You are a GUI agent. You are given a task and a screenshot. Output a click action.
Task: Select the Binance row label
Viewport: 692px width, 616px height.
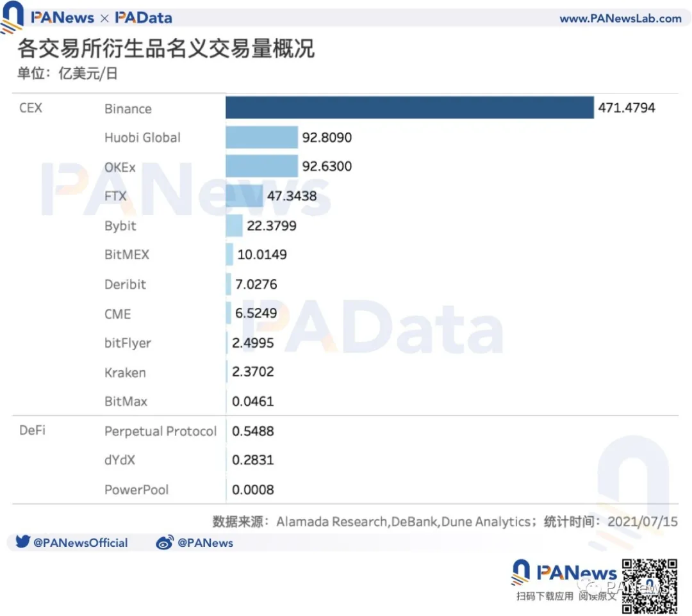[x=128, y=109]
